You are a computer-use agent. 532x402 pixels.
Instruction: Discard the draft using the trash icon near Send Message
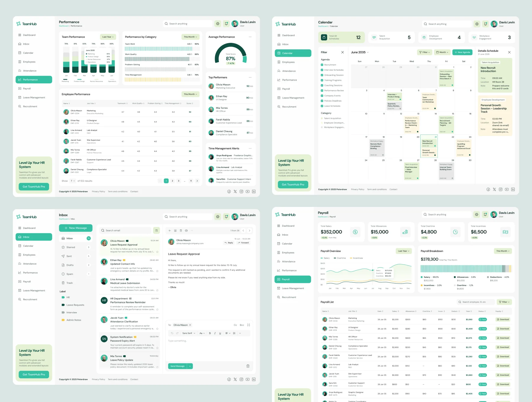[x=248, y=366]
